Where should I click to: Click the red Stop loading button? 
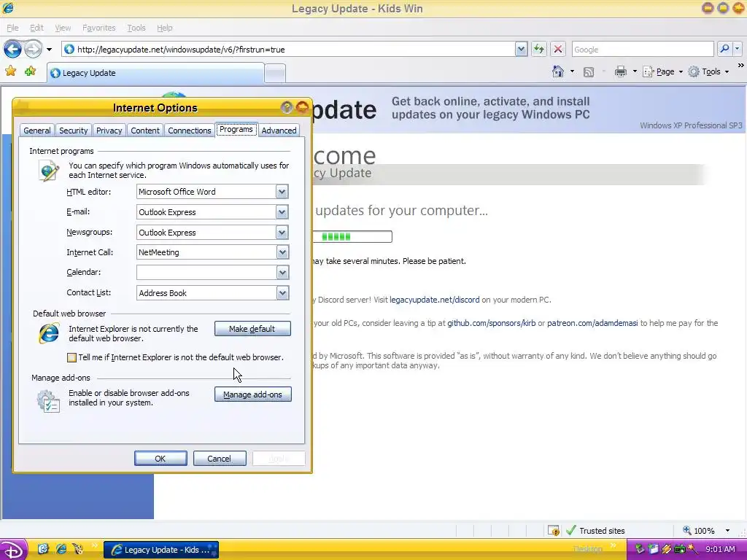[558, 49]
